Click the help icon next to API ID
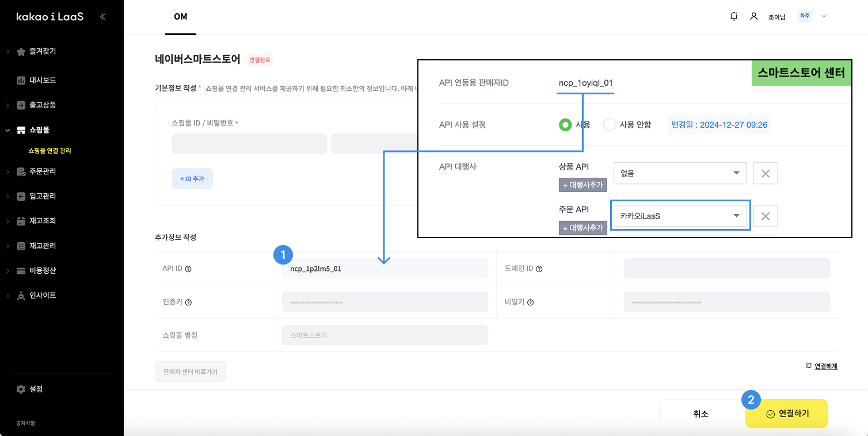The height and width of the screenshot is (436, 868). pyautogui.click(x=188, y=269)
